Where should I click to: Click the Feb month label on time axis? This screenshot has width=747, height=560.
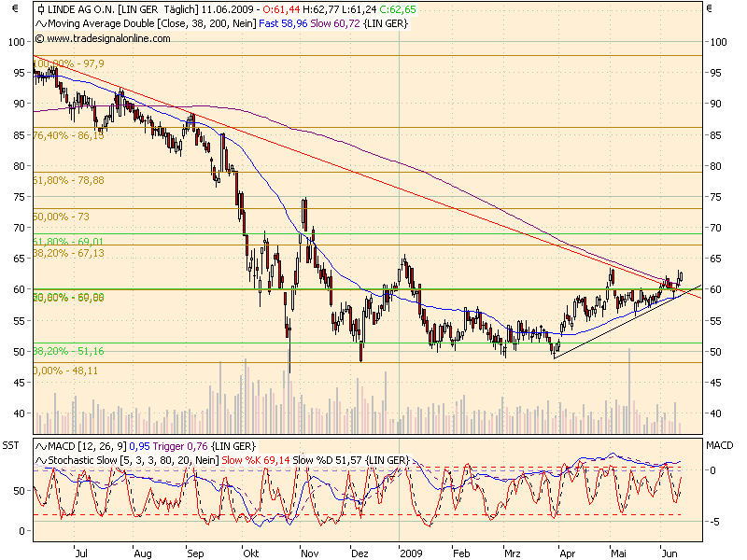click(x=461, y=553)
